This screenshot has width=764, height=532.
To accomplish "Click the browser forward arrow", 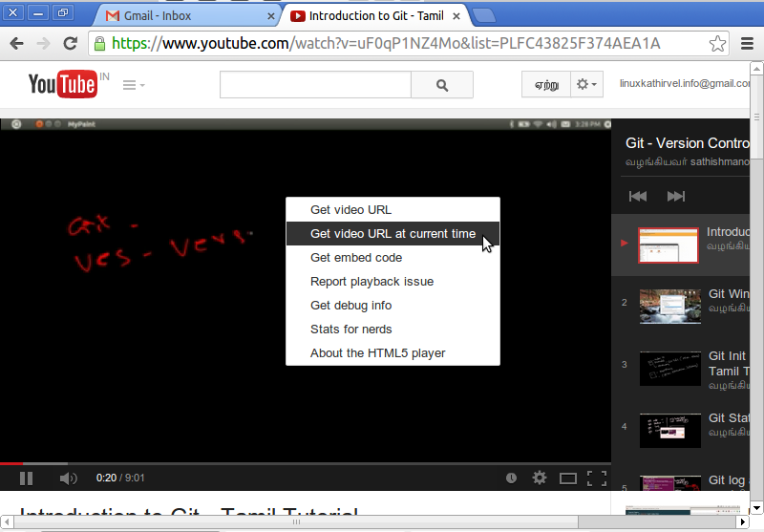I will click(43, 43).
